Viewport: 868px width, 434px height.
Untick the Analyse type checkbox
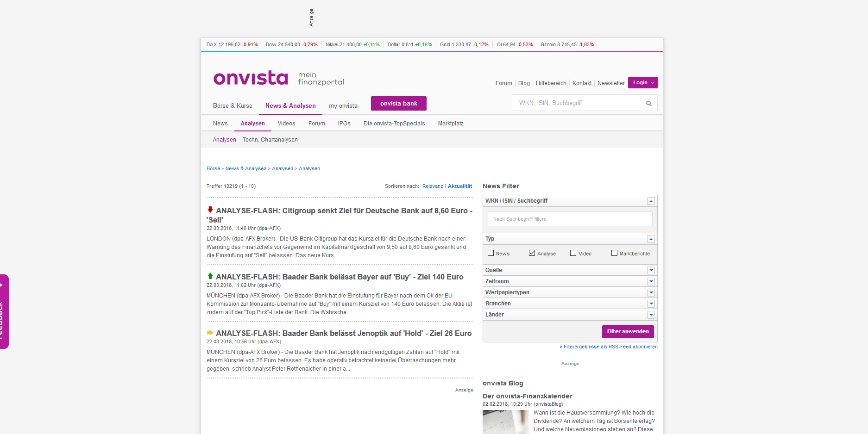click(532, 253)
